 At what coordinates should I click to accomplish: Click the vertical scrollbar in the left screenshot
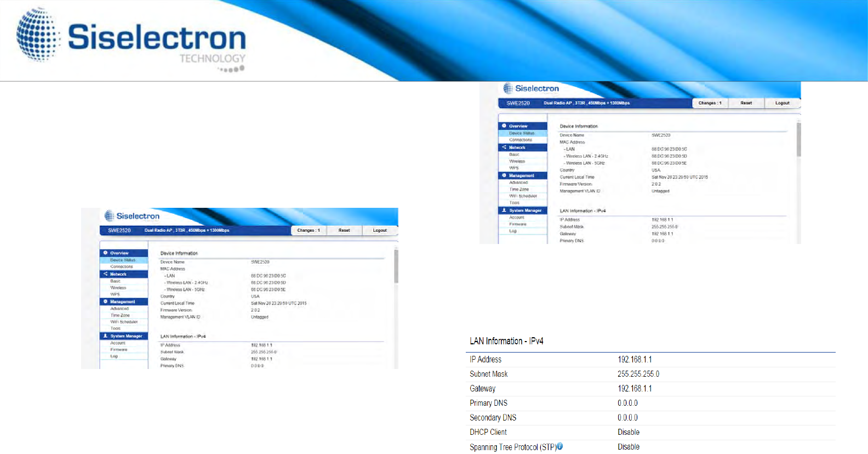[x=396, y=266]
